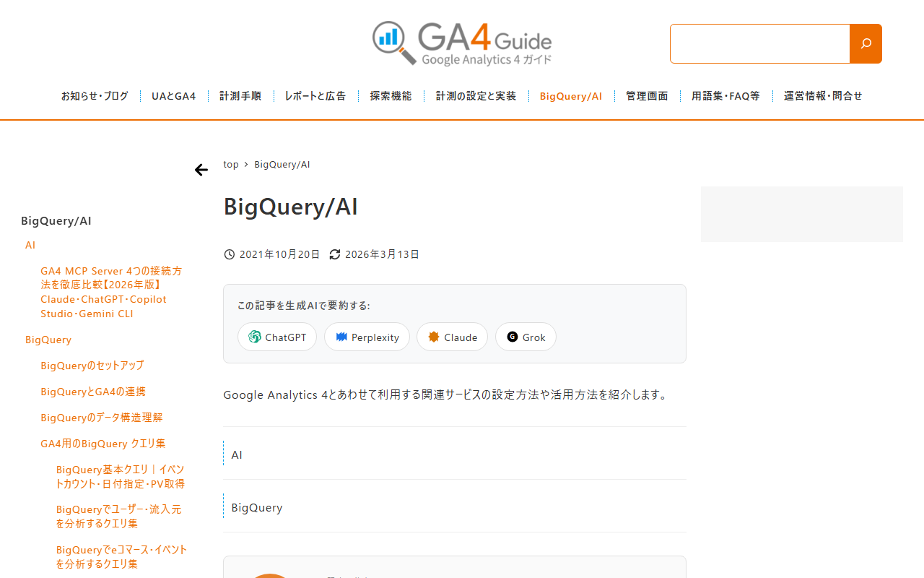Open the GA4 MCP Server comparison article link
This screenshot has height=578, width=924.
click(x=111, y=292)
